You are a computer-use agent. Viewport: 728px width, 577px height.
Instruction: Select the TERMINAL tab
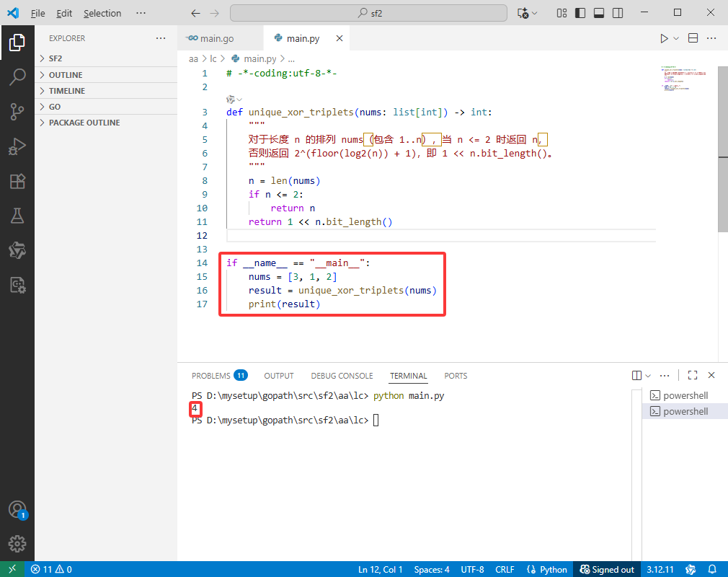tap(408, 375)
